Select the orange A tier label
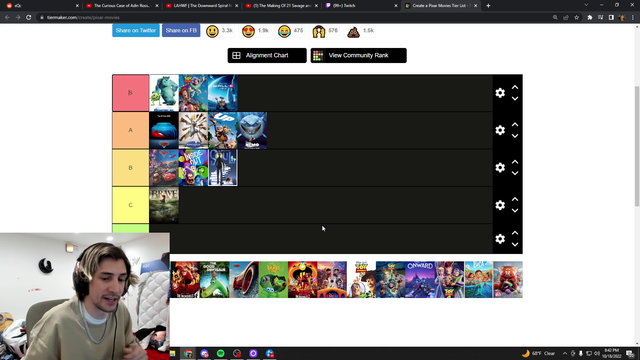Screen dimensions: 640x360 coord(131,130)
